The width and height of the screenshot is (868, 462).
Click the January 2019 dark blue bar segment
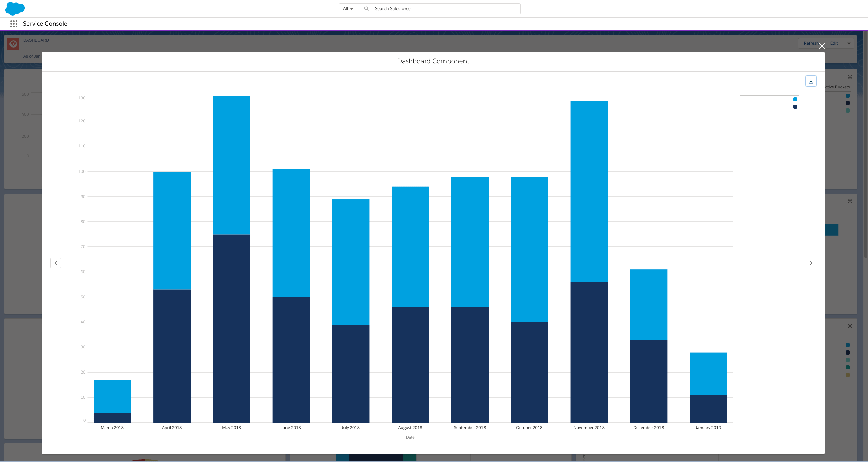pos(708,409)
